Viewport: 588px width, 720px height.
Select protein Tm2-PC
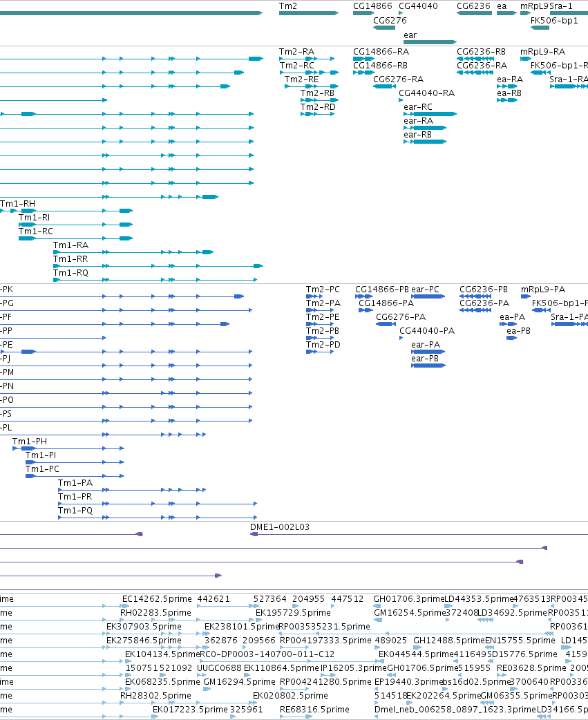tap(323, 290)
